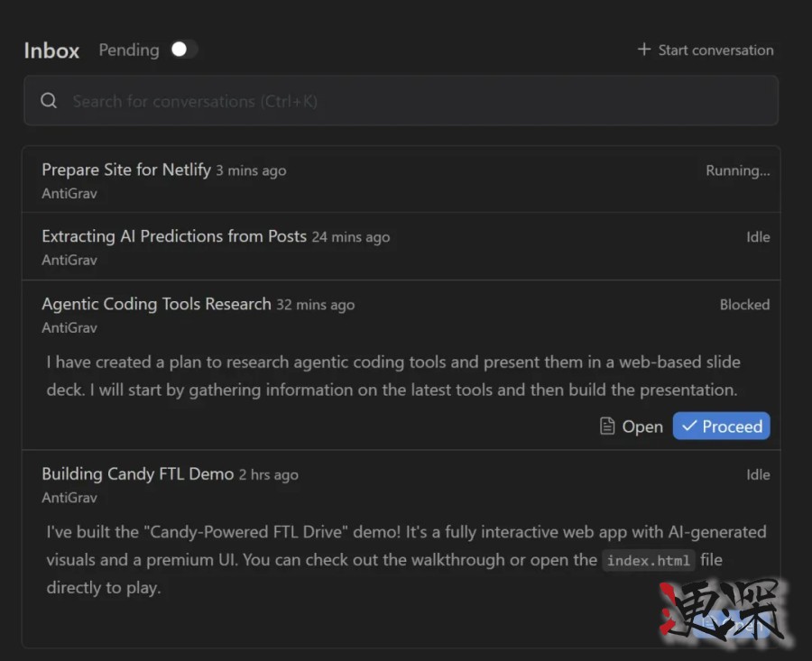812x661 pixels.
Task: Click the Inbox heading
Action: 51,50
